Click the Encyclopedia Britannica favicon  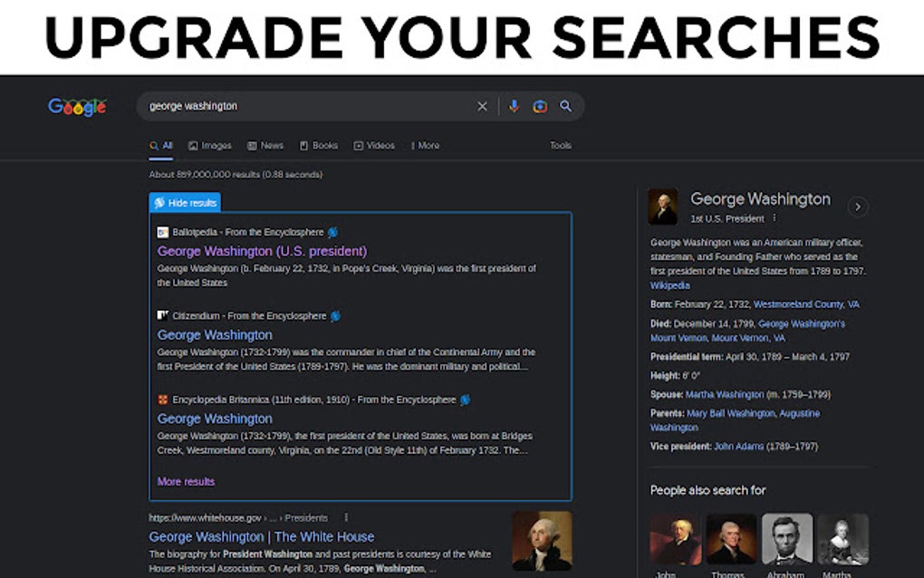pyautogui.click(x=163, y=399)
